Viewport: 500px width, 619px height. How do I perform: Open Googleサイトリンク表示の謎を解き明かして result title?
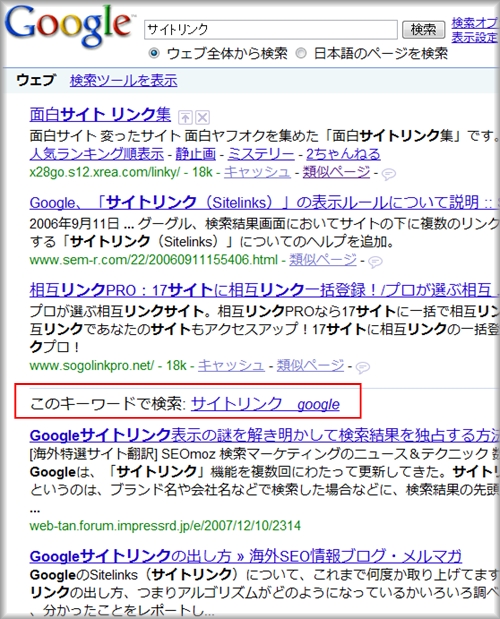(x=264, y=435)
